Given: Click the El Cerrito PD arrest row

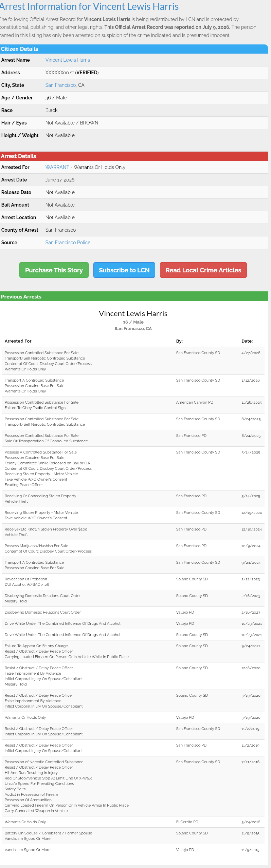Looking at the screenshot, I should point(134,822).
